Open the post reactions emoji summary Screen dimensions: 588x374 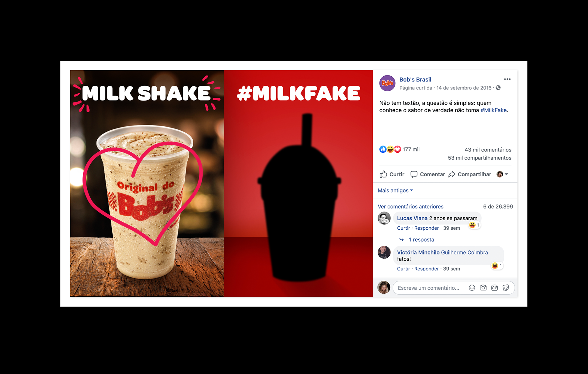coord(390,149)
